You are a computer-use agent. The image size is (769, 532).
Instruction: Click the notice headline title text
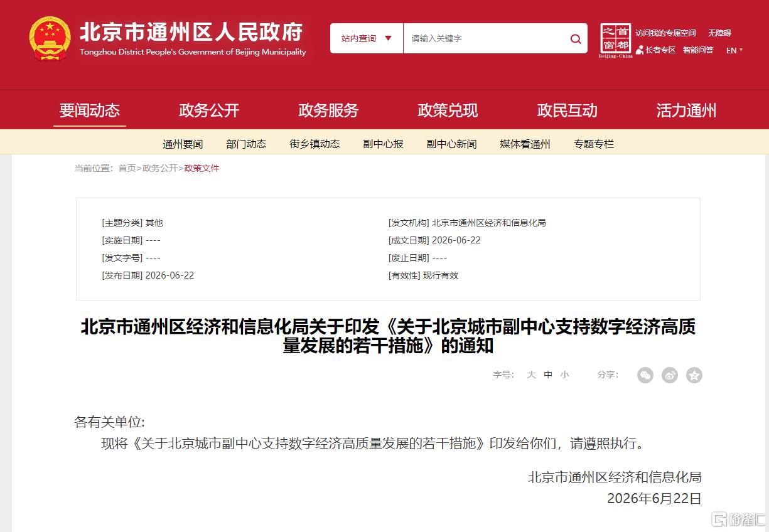pos(388,336)
